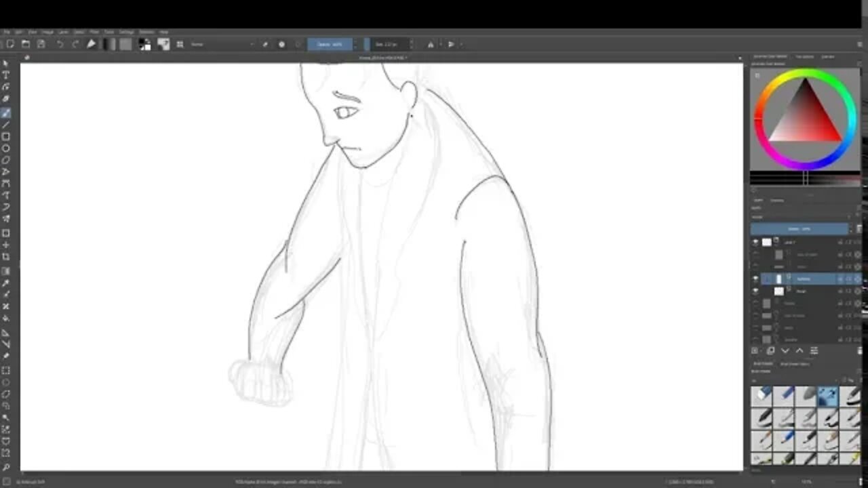Viewport: 868px width, 488px height.
Task: Toggle preserve alpha in toolbar
Action: pos(282,44)
